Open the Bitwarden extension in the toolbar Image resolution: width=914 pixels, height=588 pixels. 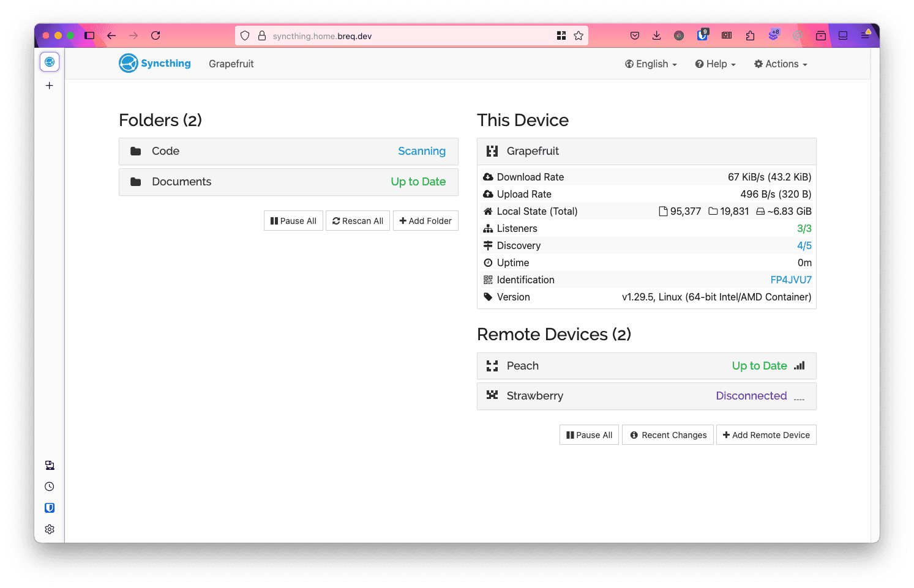pos(702,35)
